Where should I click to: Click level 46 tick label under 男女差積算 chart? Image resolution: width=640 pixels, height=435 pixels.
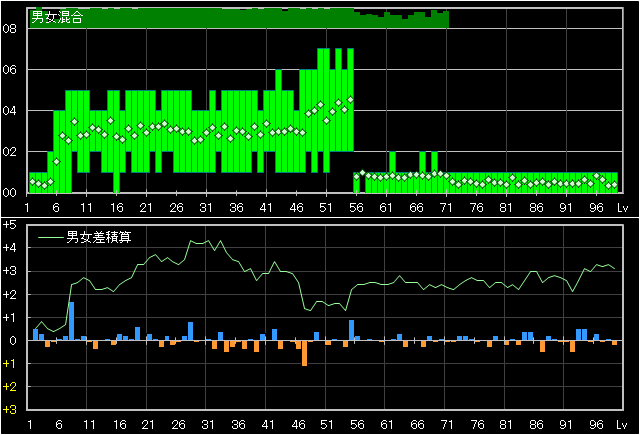tap(298, 425)
